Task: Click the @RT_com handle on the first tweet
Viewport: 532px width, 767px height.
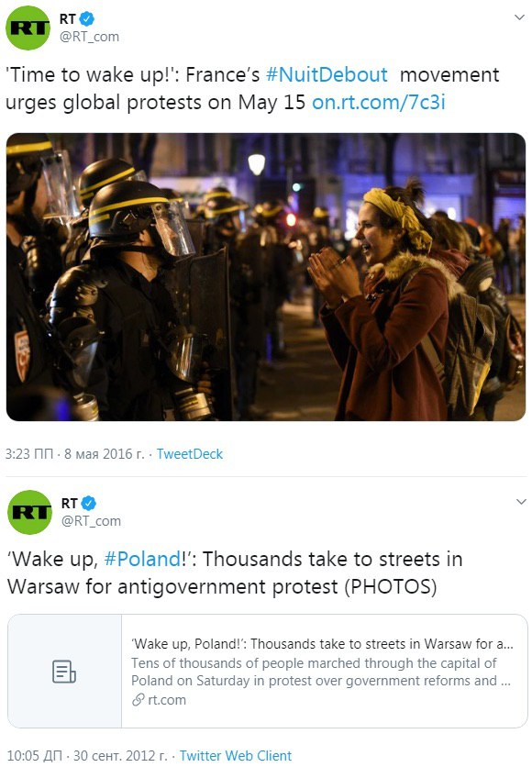Action: point(89,37)
